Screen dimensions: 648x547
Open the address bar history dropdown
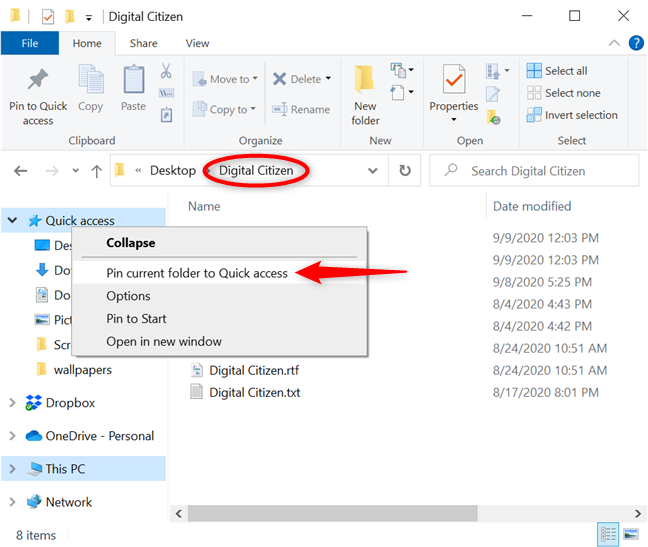point(373,170)
